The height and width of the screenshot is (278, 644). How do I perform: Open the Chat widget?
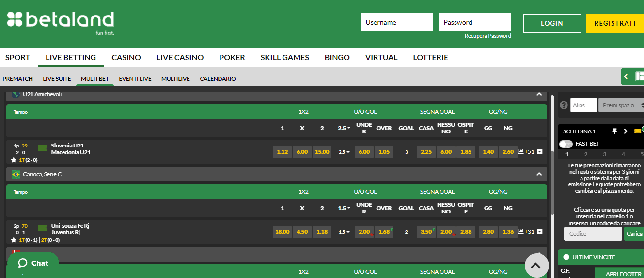click(x=33, y=263)
